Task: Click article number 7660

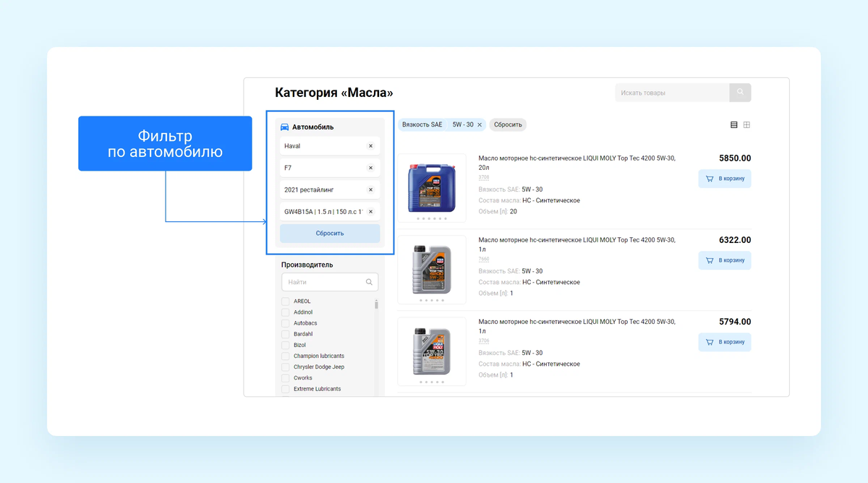Action: point(484,259)
